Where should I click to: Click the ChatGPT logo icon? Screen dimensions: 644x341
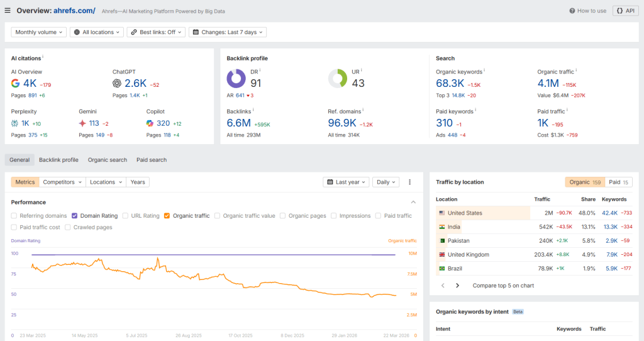click(x=116, y=84)
